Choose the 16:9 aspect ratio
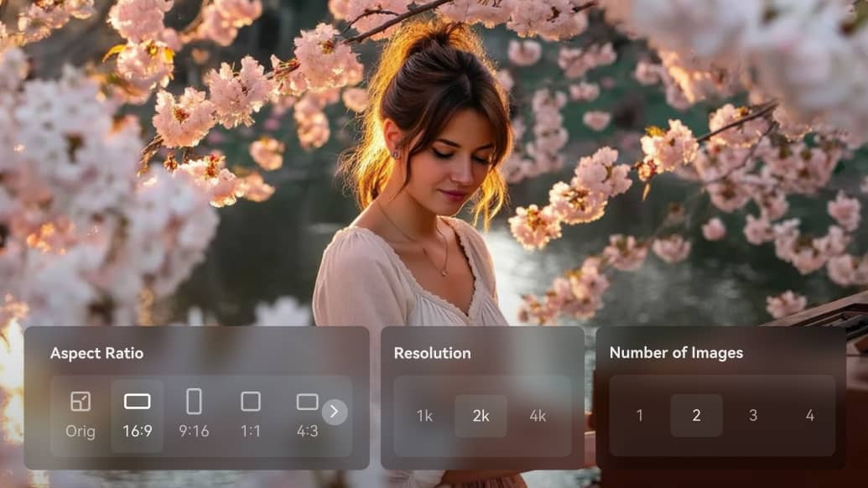Screen dimensions: 868x488 138,416
